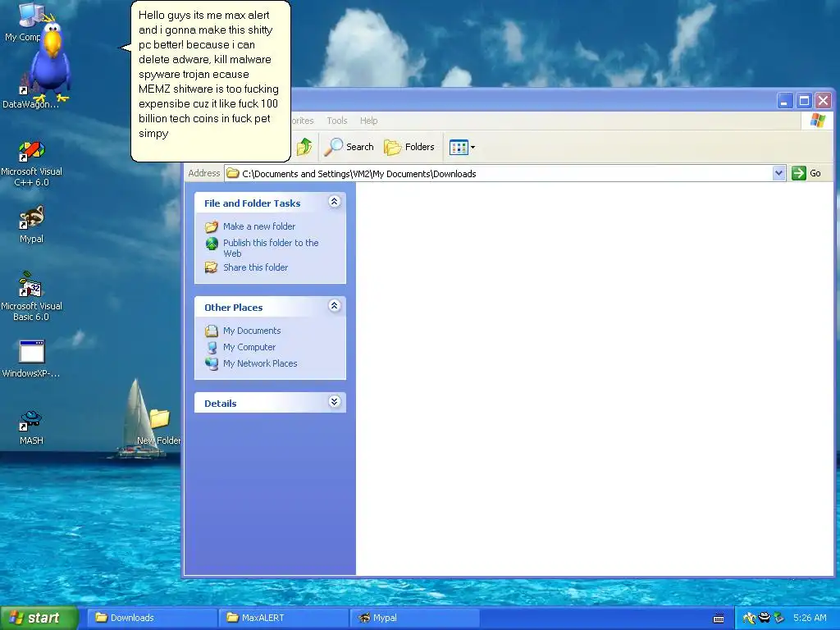This screenshot has height=630, width=840.
Task: Open the Tools menu
Action: pos(337,121)
